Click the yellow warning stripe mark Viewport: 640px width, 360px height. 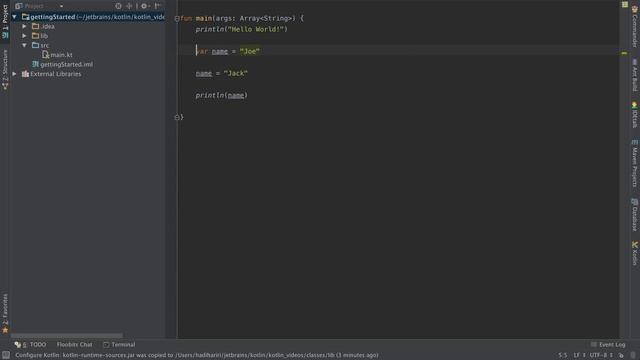(x=624, y=53)
